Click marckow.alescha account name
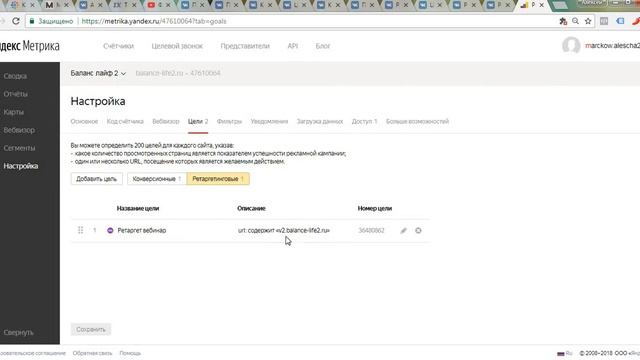The width and height of the screenshot is (640, 360). [612, 46]
